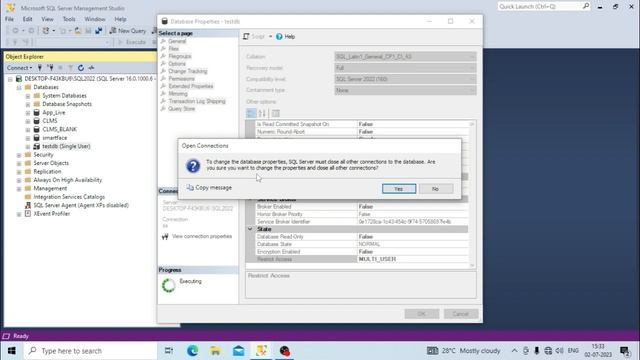The width and height of the screenshot is (640, 360).
Task: Select the Database Read-Only row
Action: [x=362, y=237]
